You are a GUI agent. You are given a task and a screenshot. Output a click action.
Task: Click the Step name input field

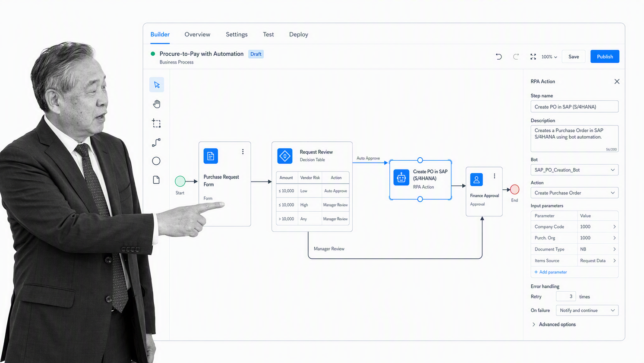click(x=575, y=107)
